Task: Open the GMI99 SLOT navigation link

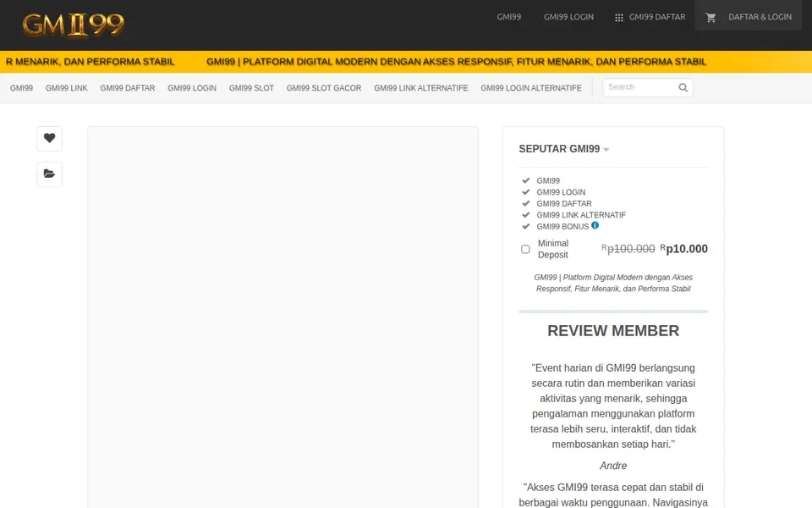Action: pyautogui.click(x=251, y=88)
